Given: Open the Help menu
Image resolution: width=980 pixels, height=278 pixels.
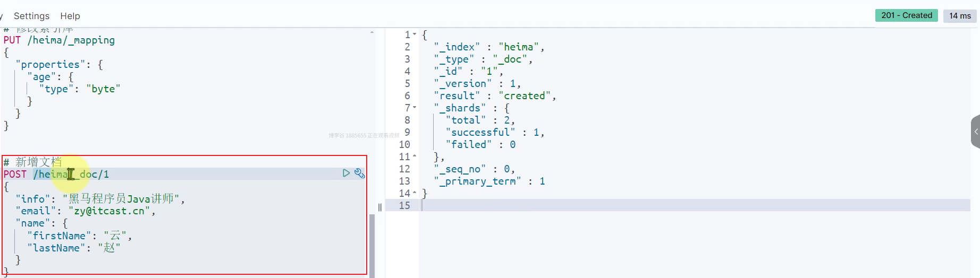Looking at the screenshot, I should 70,16.
